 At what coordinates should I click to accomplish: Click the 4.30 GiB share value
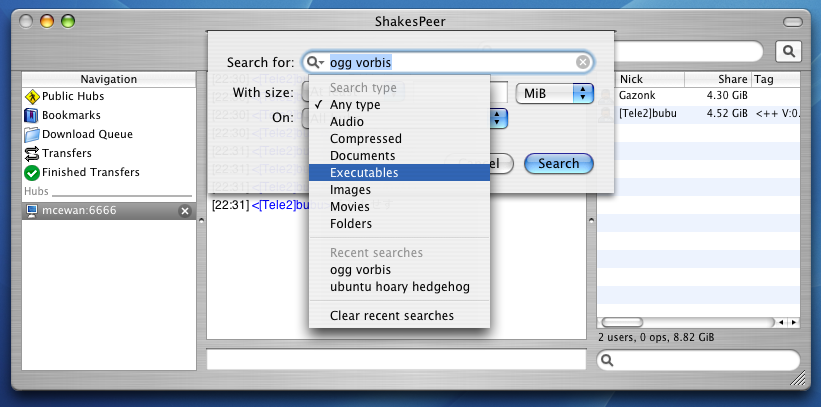tap(727, 96)
